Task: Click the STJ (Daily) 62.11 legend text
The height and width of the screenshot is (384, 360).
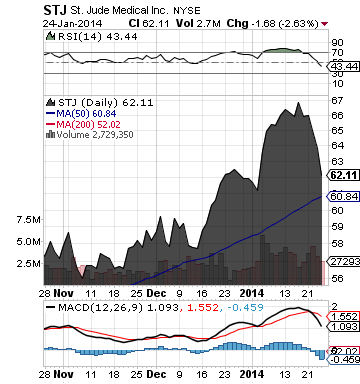Action: tap(106, 102)
